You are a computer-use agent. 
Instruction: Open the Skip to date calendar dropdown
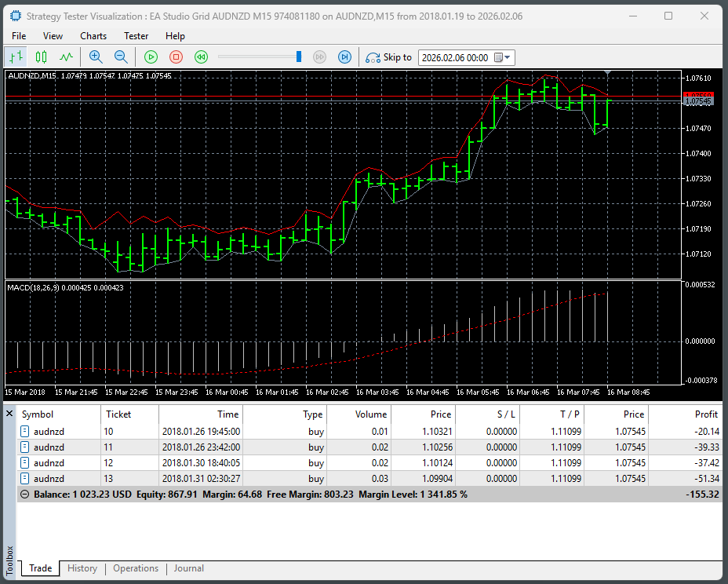(x=503, y=57)
